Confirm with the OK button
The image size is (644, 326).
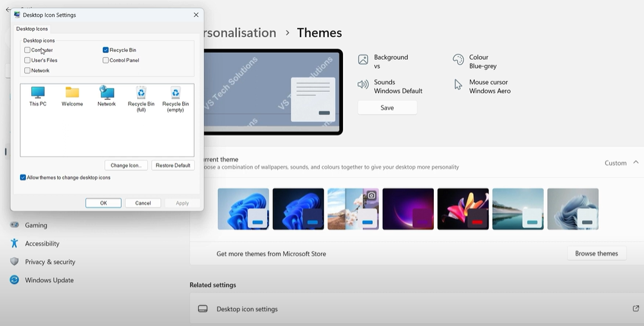(x=104, y=203)
